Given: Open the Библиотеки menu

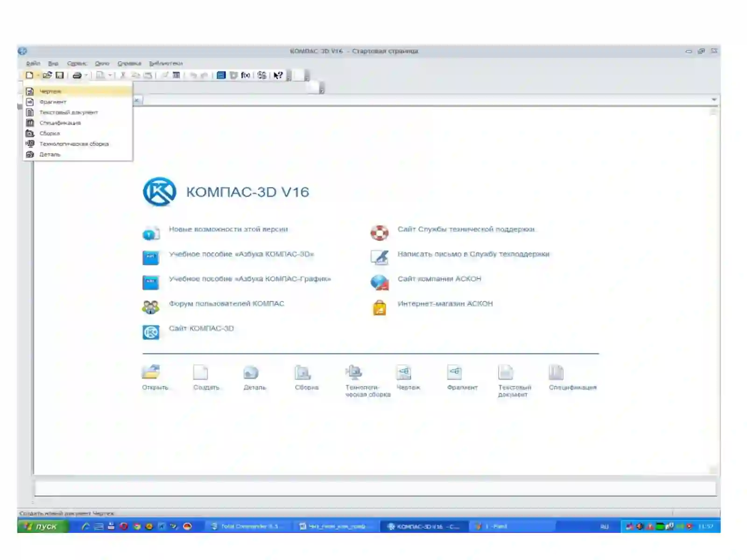Looking at the screenshot, I should (x=166, y=63).
